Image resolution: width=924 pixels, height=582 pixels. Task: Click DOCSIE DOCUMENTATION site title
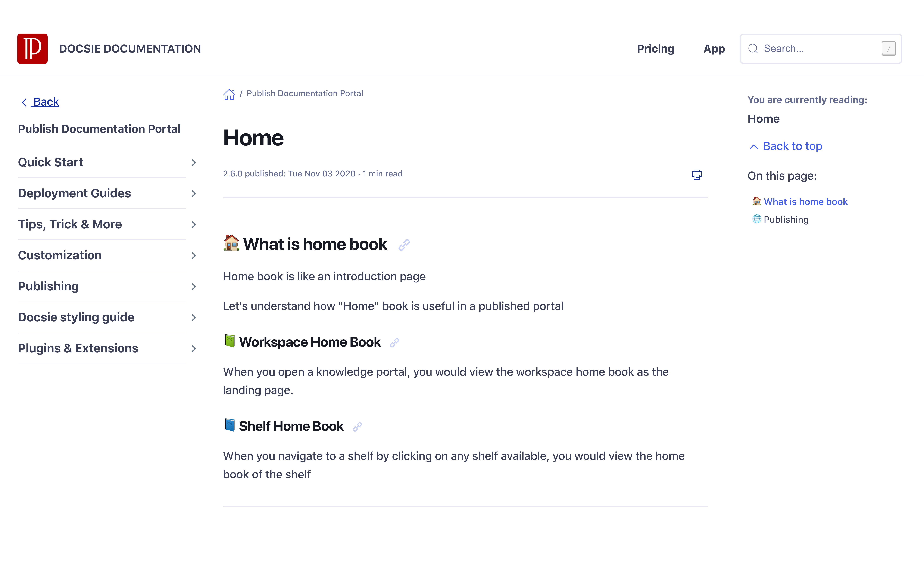[130, 49]
